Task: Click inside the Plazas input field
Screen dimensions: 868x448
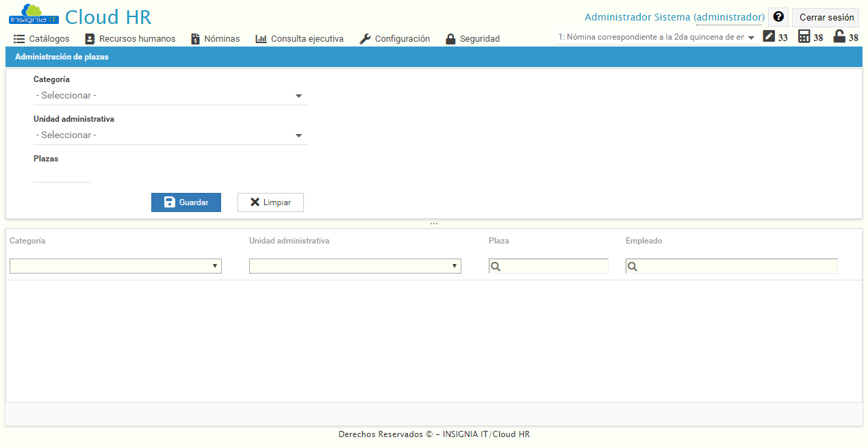Action: pos(62,176)
